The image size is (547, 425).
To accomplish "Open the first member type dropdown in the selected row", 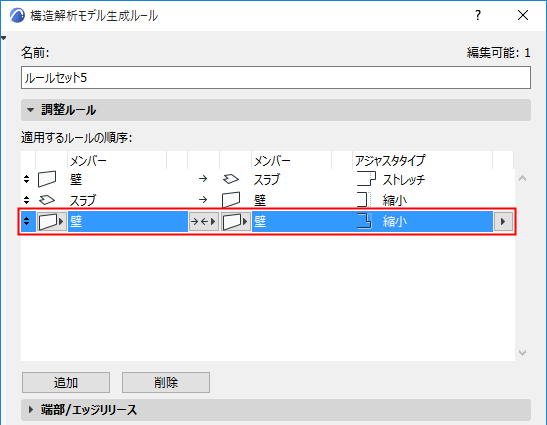I will (51, 221).
